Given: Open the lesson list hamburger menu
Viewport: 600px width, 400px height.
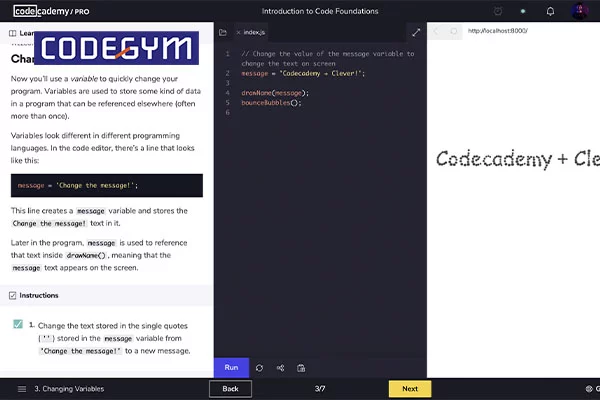Looking at the screenshot, I should 21,389.
